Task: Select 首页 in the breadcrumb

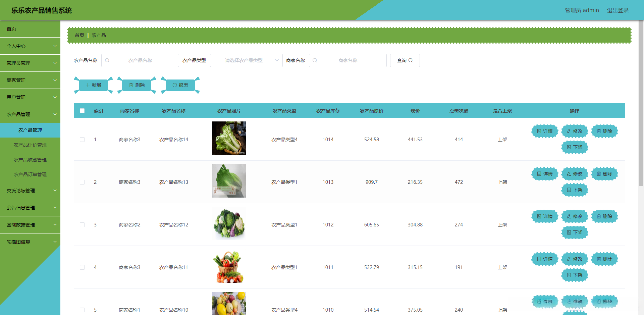Action: coord(79,35)
